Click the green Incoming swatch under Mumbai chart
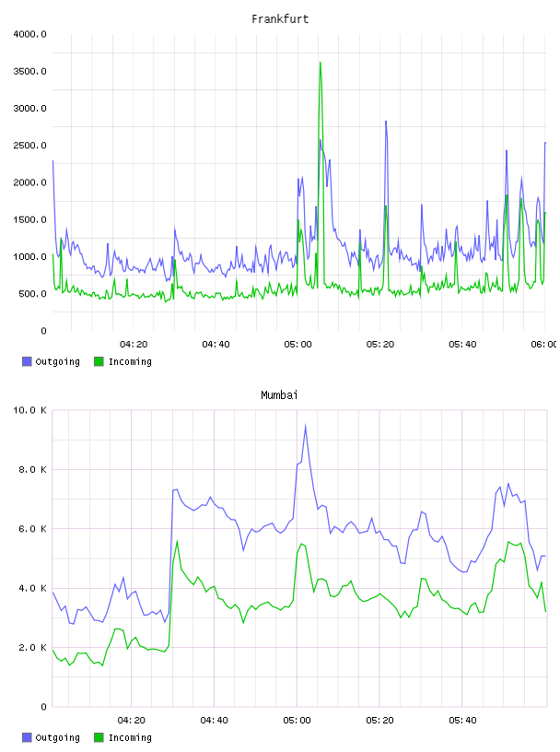Viewport: 560px width, 752px height. pyautogui.click(x=99, y=737)
